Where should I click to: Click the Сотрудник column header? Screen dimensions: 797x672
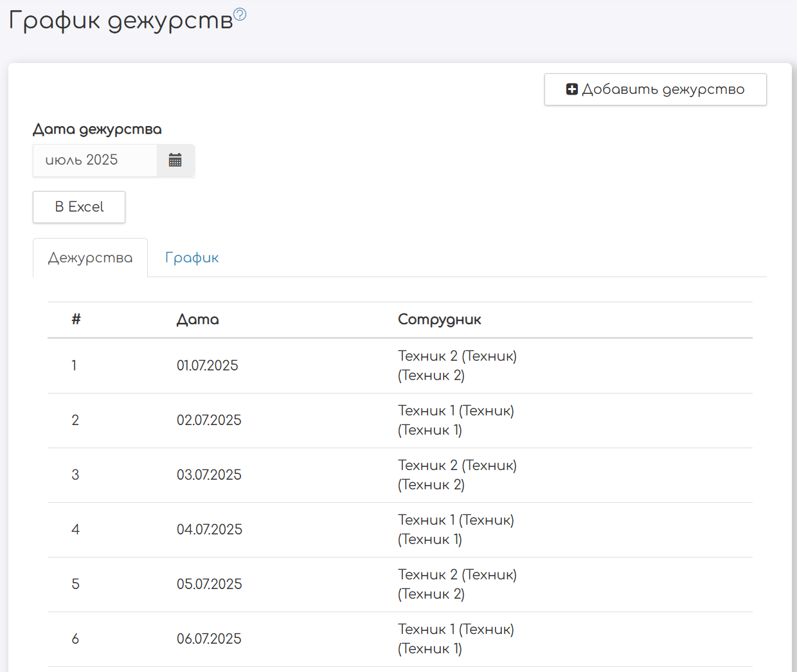tap(439, 320)
